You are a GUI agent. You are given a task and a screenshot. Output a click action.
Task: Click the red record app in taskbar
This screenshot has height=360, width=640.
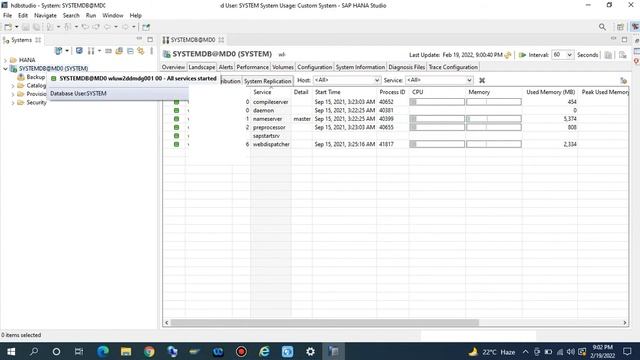(x=241, y=351)
